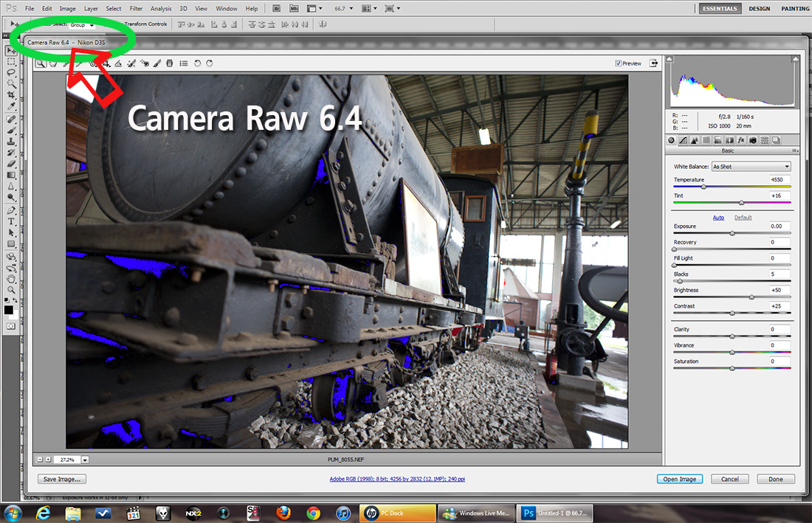Viewport: 812px width, 523px height.
Task: Click the Exposure slider handle
Action: tap(732, 233)
